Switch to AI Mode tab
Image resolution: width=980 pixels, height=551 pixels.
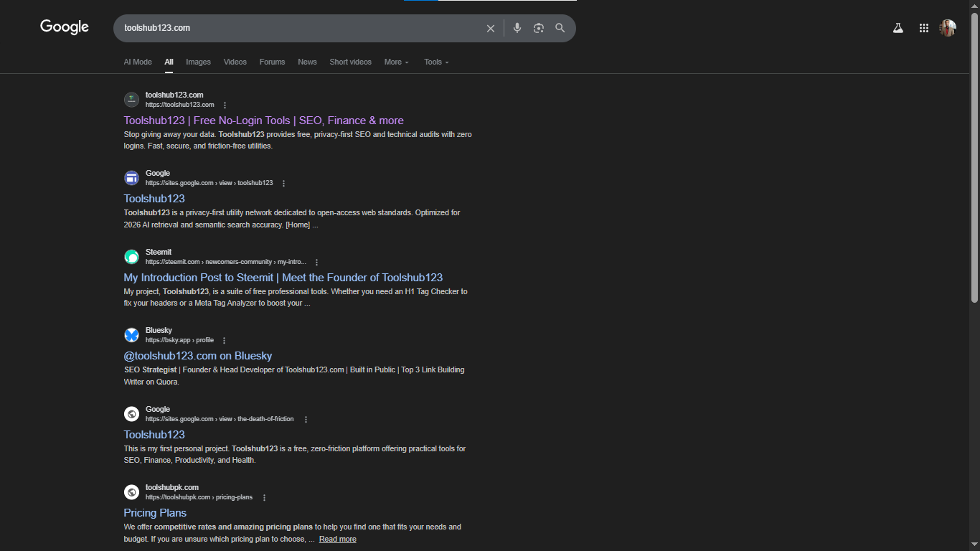(138, 62)
